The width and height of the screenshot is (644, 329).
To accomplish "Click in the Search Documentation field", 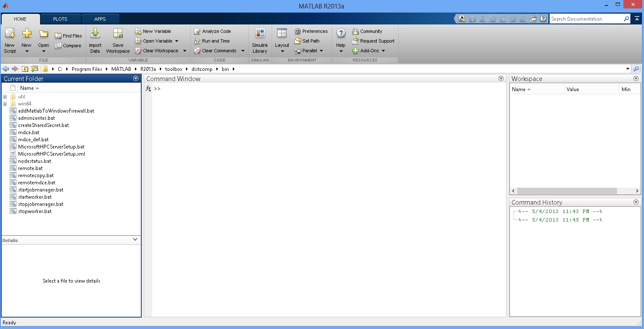I will pyautogui.click(x=586, y=19).
